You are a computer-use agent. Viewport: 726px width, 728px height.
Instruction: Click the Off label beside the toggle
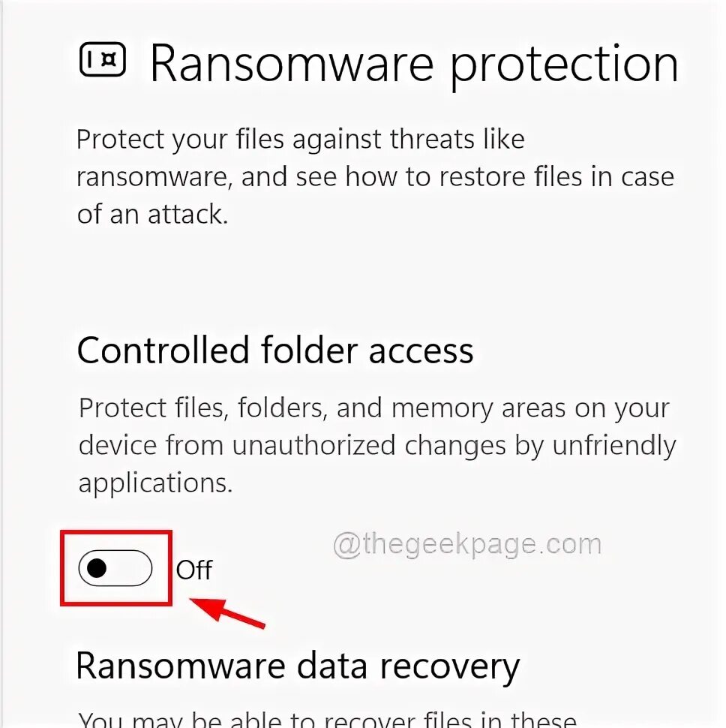coord(194,570)
